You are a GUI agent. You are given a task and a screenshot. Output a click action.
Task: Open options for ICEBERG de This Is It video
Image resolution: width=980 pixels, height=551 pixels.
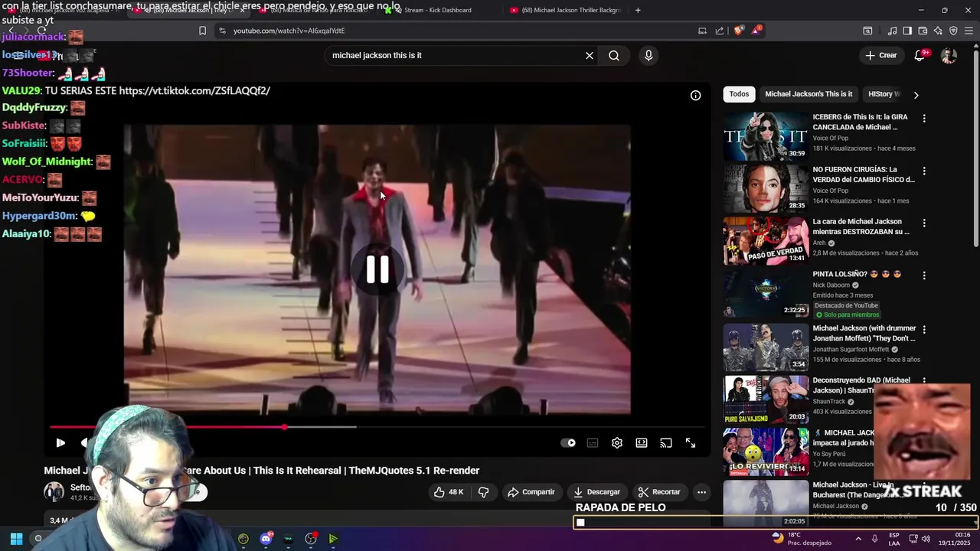[x=924, y=119]
